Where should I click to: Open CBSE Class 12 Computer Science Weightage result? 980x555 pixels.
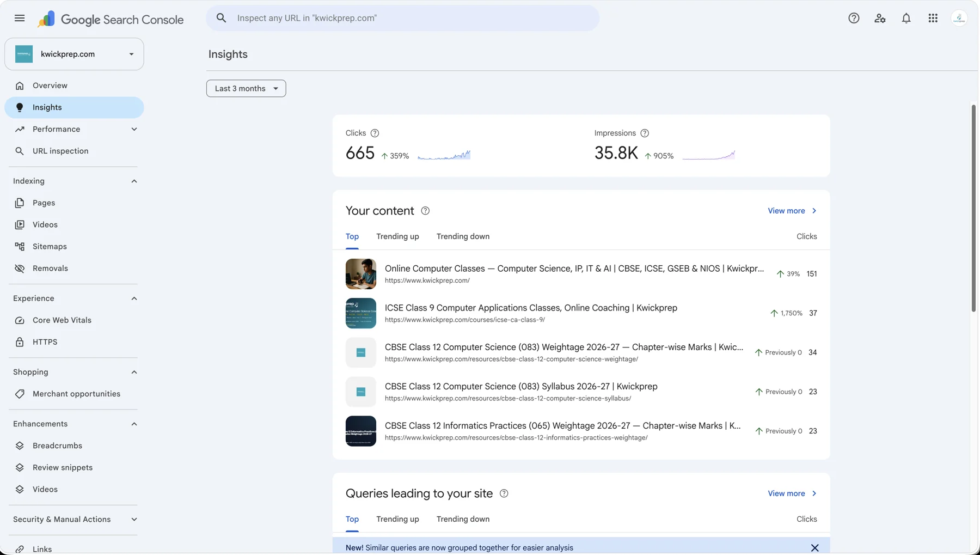tap(581, 352)
